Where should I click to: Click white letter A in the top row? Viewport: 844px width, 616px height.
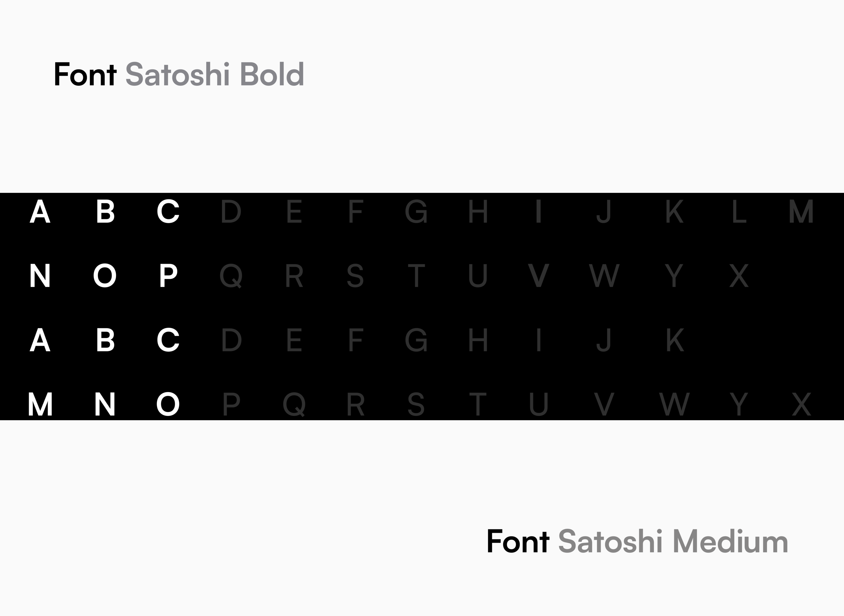click(x=40, y=211)
